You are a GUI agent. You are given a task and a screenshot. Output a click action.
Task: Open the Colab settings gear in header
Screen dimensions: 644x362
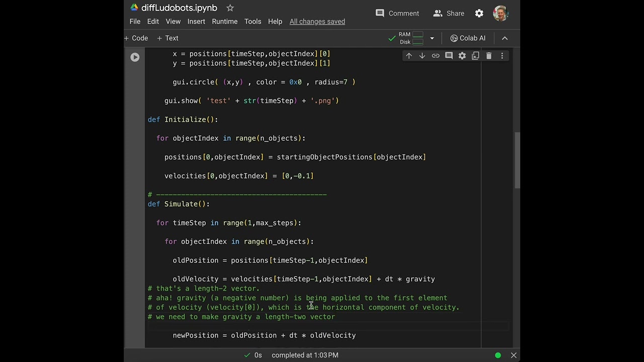(479, 14)
